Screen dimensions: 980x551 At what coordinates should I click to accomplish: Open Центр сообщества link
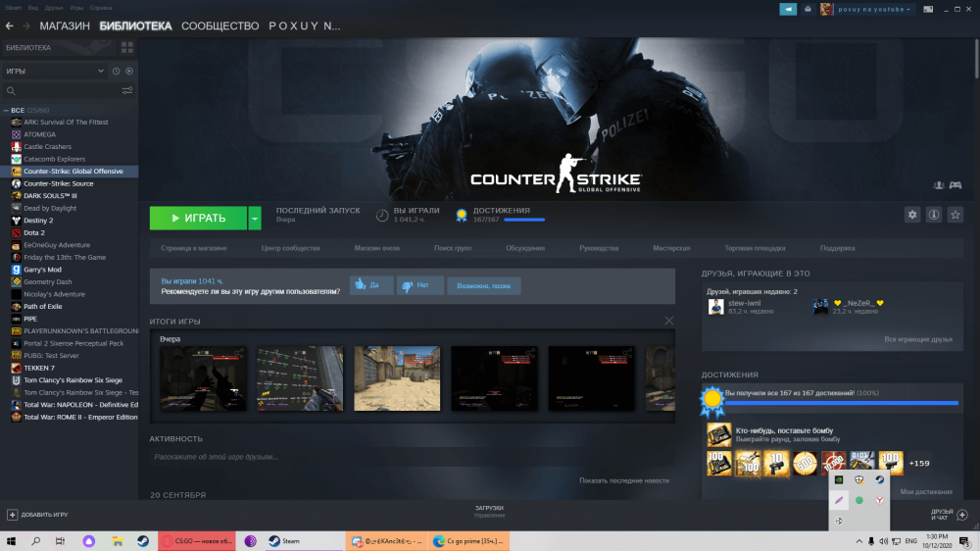tap(291, 248)
